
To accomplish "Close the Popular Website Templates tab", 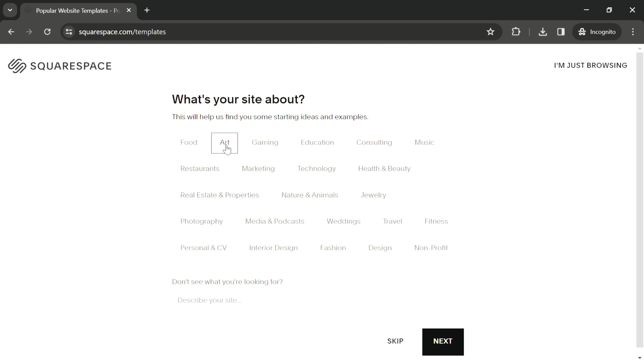I will point(129,10).
